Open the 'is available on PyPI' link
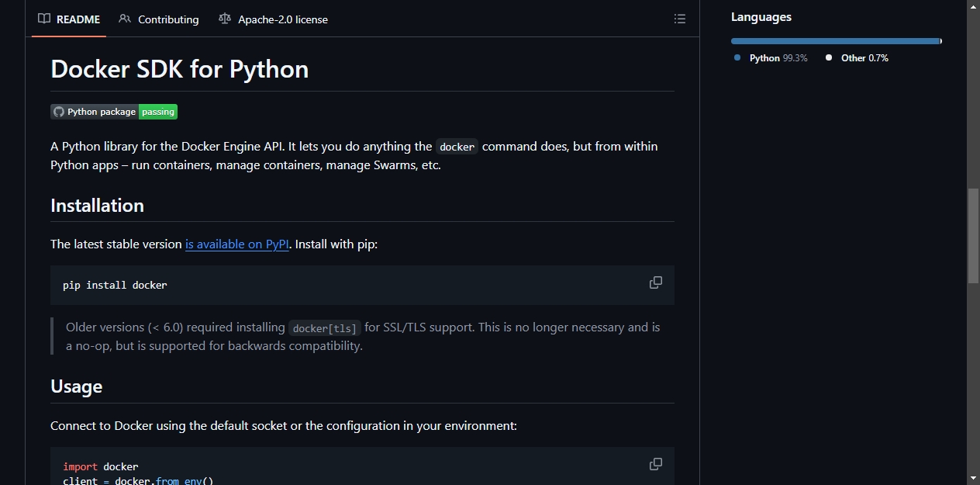Image resolution: width=980 pixels, height=485 pixels. point(237,244)
